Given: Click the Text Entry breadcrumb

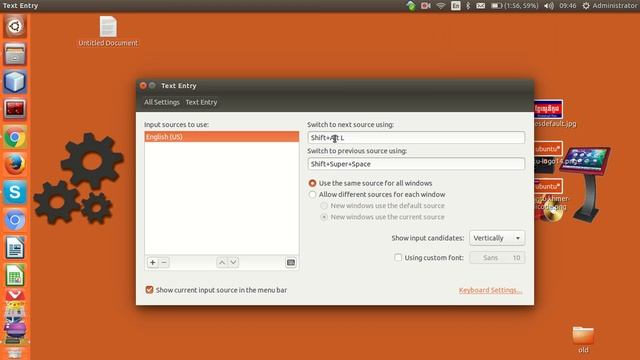Looking at the screenshot, I should pos(201,102).
